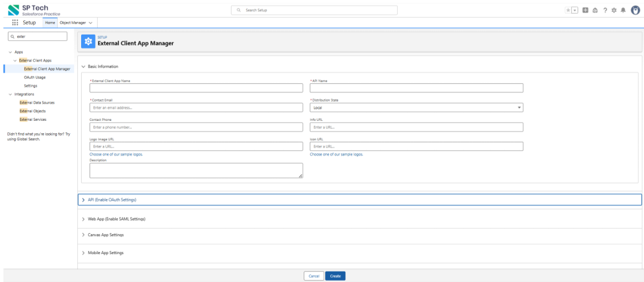Open the global actions plus icon
The height and width of the screenshot is (282, 644).
585,10
